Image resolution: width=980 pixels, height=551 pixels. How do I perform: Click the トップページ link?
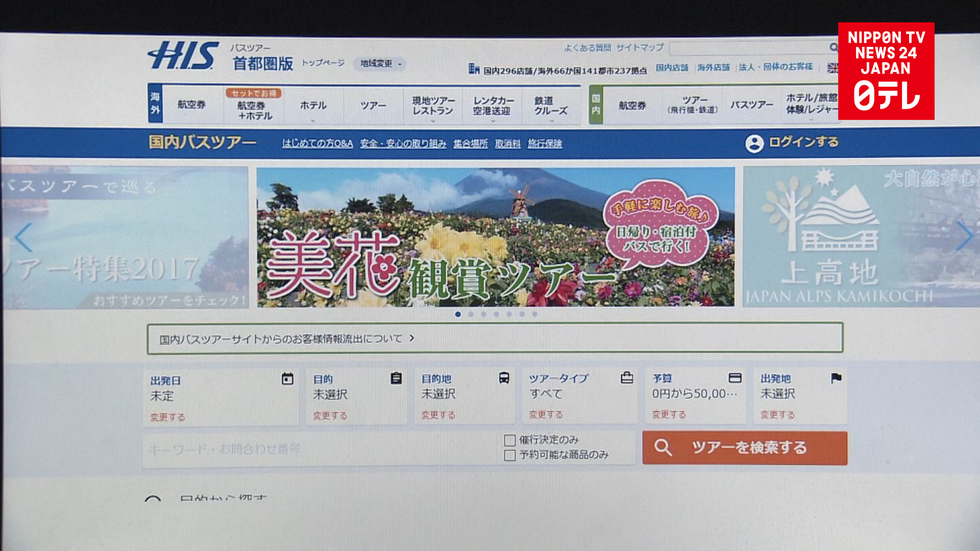(x=323, y=63)
